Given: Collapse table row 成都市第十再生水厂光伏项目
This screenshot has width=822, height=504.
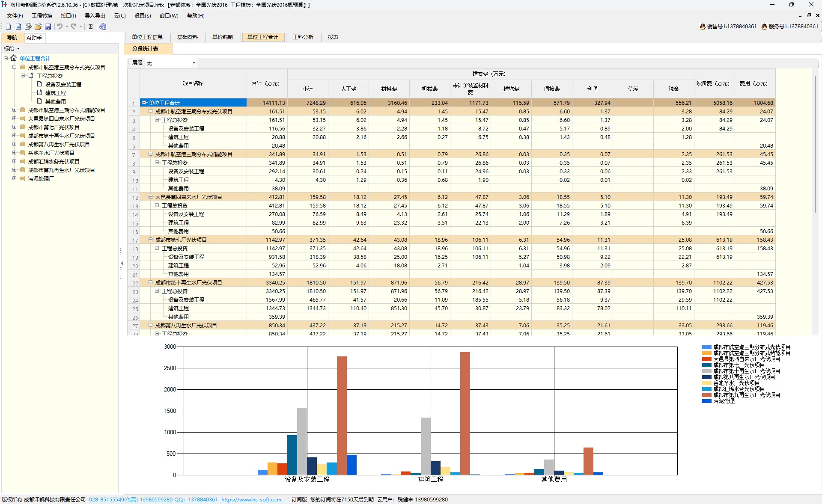Looking at the screenshot, I should (151, 282).
